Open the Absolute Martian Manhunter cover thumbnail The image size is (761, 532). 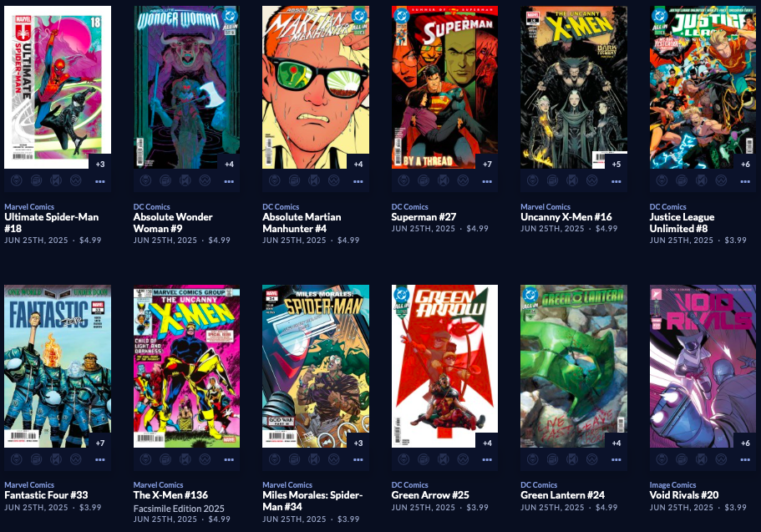click(316, 88)
